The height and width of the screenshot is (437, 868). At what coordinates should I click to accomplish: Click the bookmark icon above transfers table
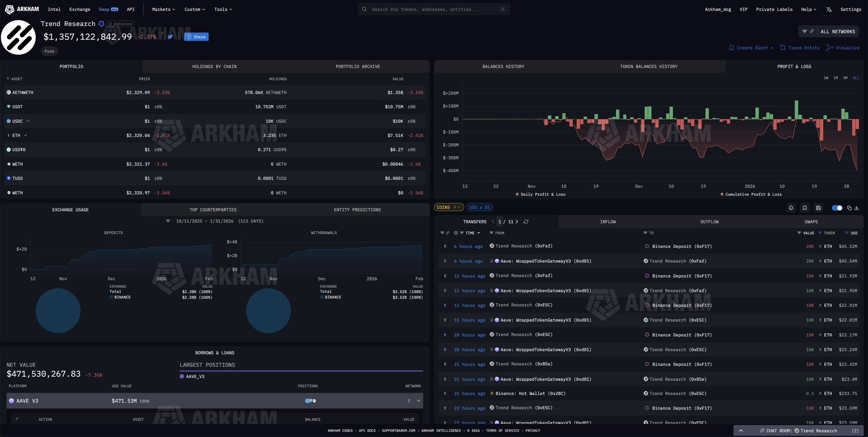click(x=804, y=208)
